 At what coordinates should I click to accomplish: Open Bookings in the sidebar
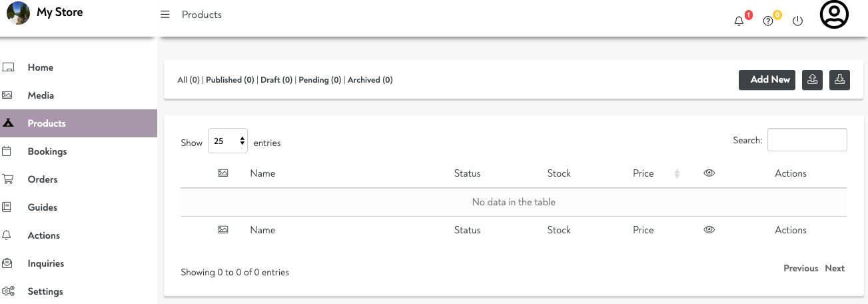[x=47, y=151]
